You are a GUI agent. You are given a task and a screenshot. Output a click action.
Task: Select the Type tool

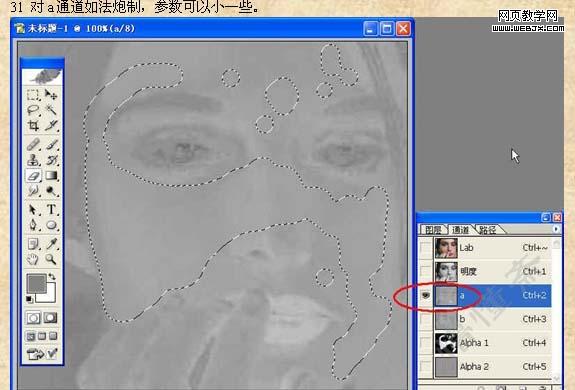[51, 210]
